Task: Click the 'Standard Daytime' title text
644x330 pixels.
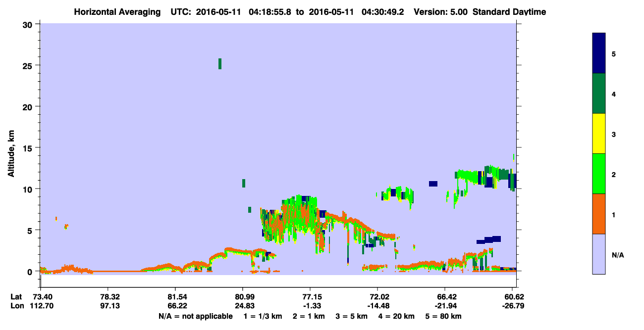Action: click(x=509, y=12)
